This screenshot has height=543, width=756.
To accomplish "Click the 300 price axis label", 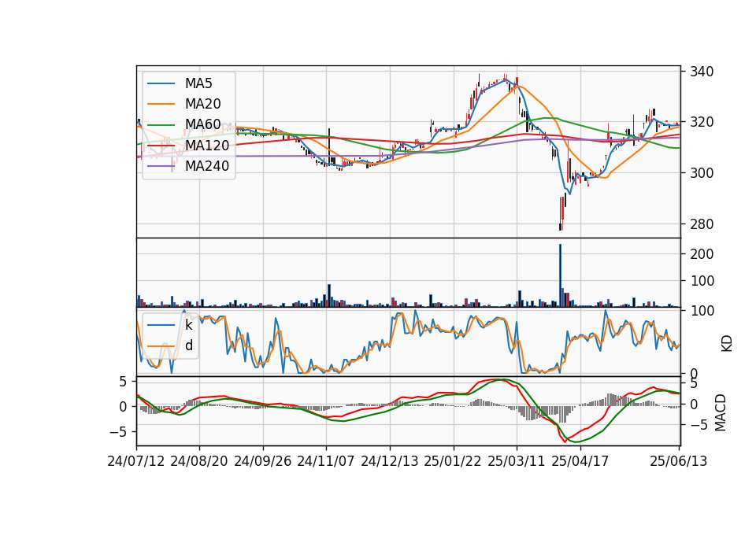I will click(x=702, y=173).
